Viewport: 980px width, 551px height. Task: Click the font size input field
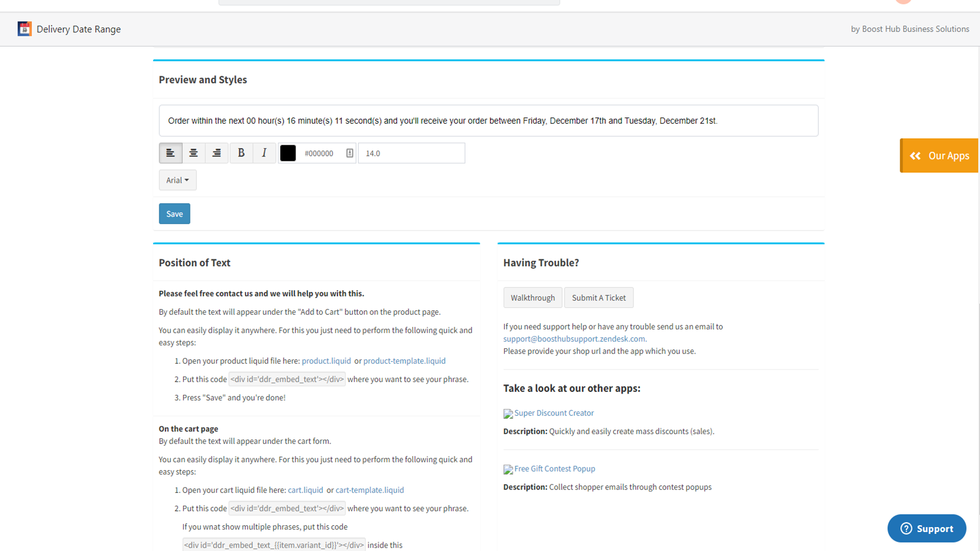411,153
